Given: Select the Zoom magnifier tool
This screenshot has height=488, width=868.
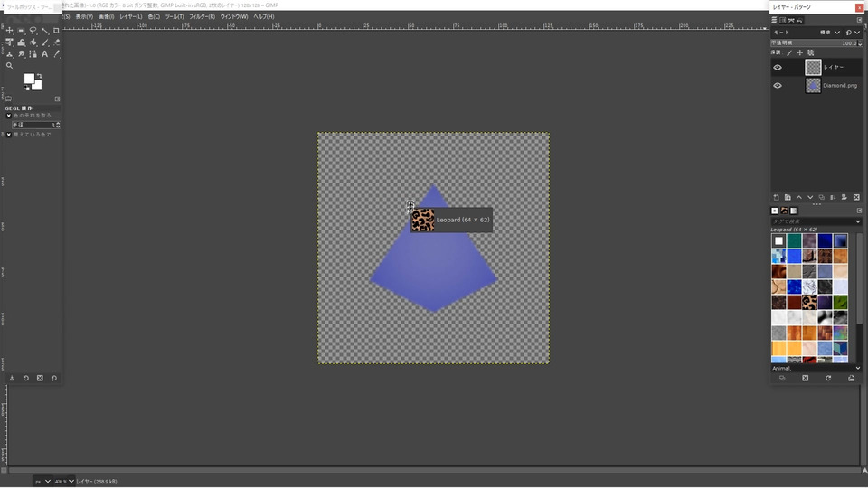Looking at the screenshot, I should coord(9,66).
